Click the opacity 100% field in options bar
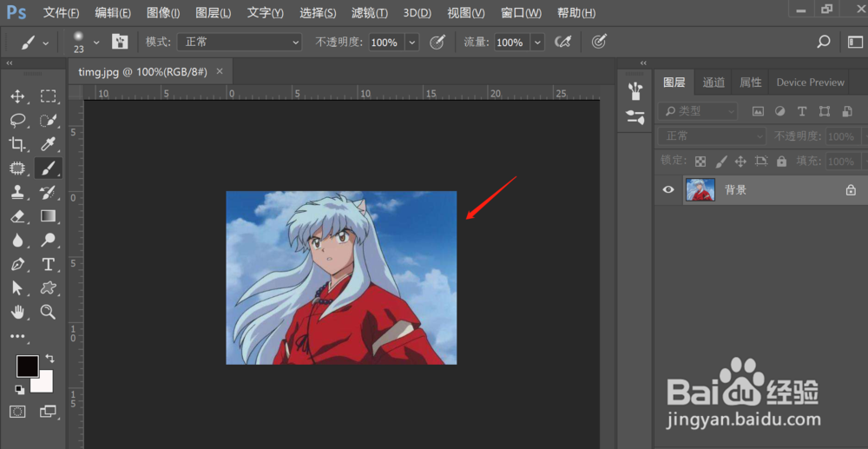868x449 pixels. click(386, 42)
